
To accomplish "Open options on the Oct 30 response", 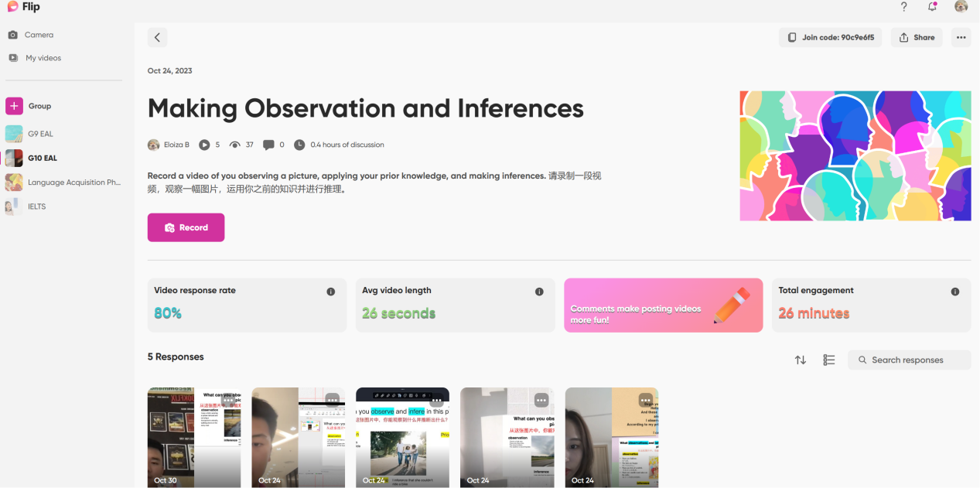I will tap(228, 400).
